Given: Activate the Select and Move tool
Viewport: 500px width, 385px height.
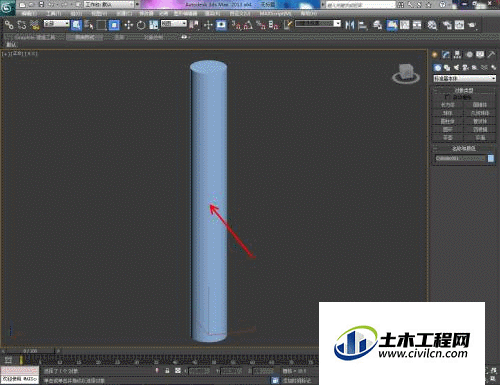Looking at the screenshot, I should point(129,25).
